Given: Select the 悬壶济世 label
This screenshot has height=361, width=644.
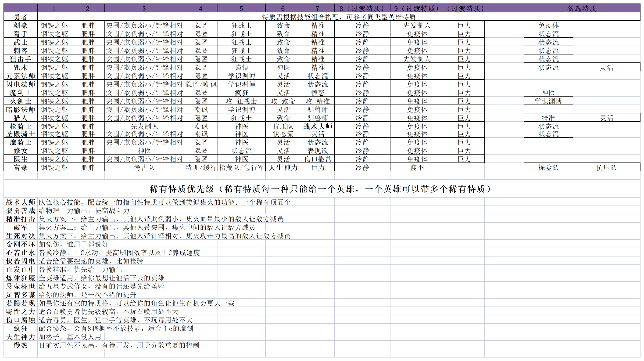Looking at the screenshot, I should pos(21,286).
